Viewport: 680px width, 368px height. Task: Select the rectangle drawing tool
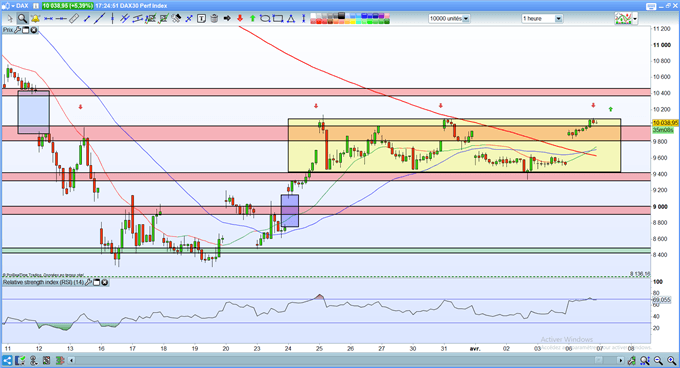[x=278, y=19]
